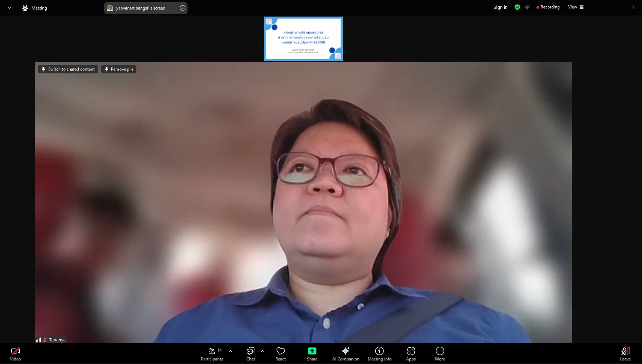This screenshot has width=642, height=364.
Task: Open the React emoji menu
Action: 280,354
